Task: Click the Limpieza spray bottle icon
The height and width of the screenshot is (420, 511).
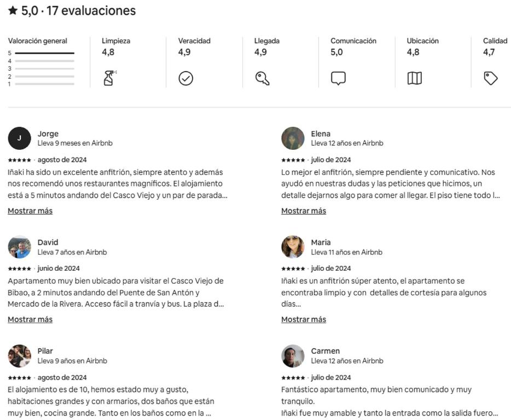Action: tap(110, 78)
